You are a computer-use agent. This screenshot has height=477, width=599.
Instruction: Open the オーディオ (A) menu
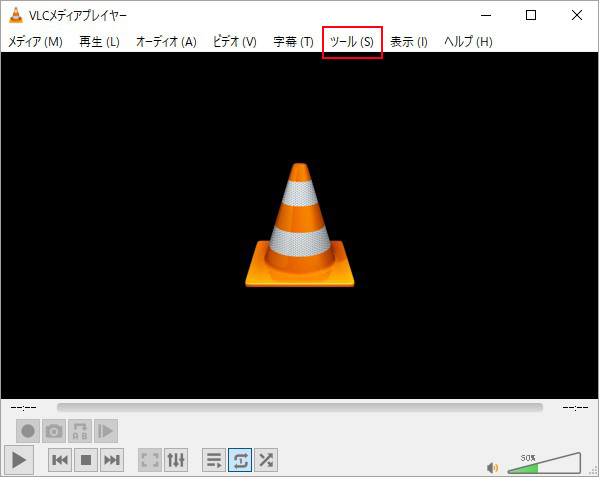coord(166,42)
